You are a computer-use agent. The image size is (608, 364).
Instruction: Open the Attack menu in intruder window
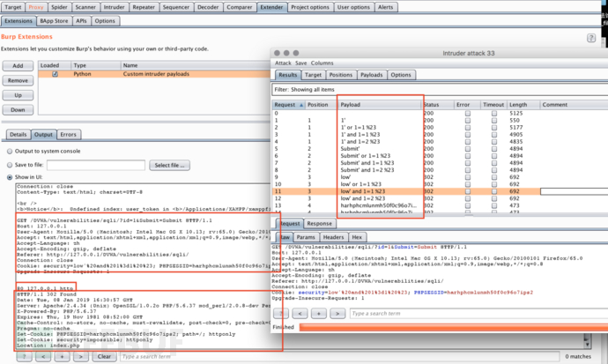283,63
